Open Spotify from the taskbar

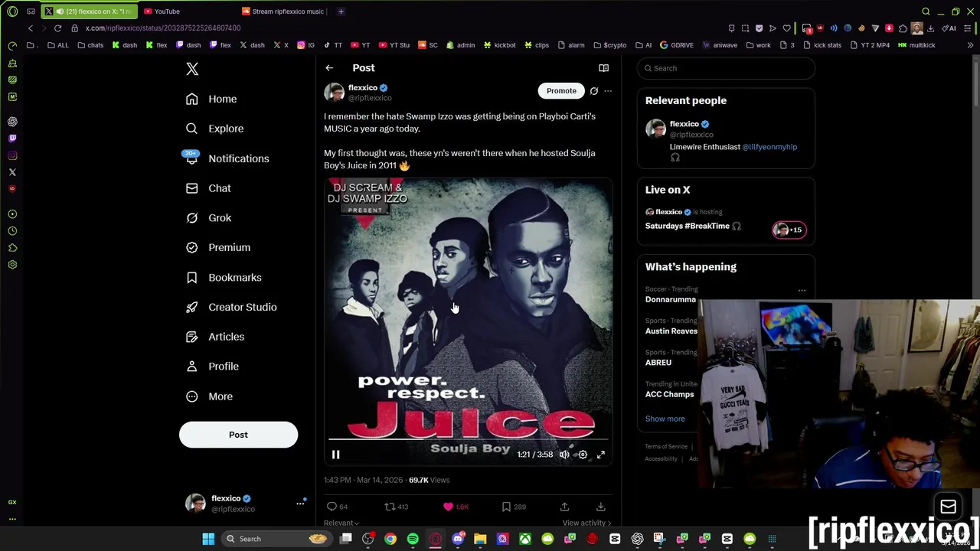[413, 539]
